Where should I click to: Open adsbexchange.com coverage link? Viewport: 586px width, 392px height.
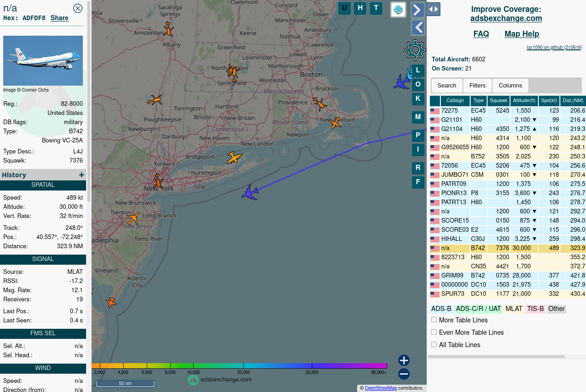[506, 19]
